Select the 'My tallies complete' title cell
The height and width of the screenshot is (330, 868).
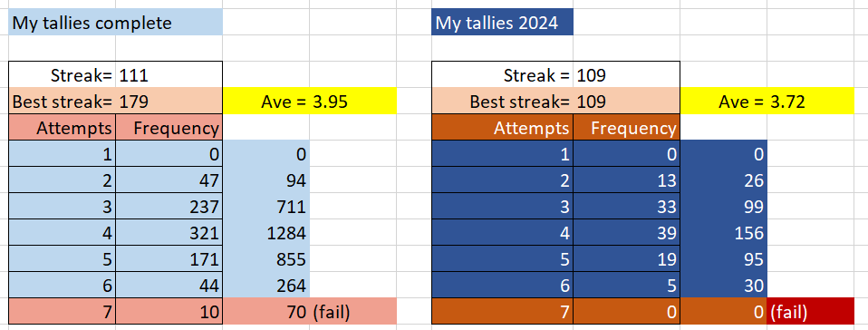(115, 22)
